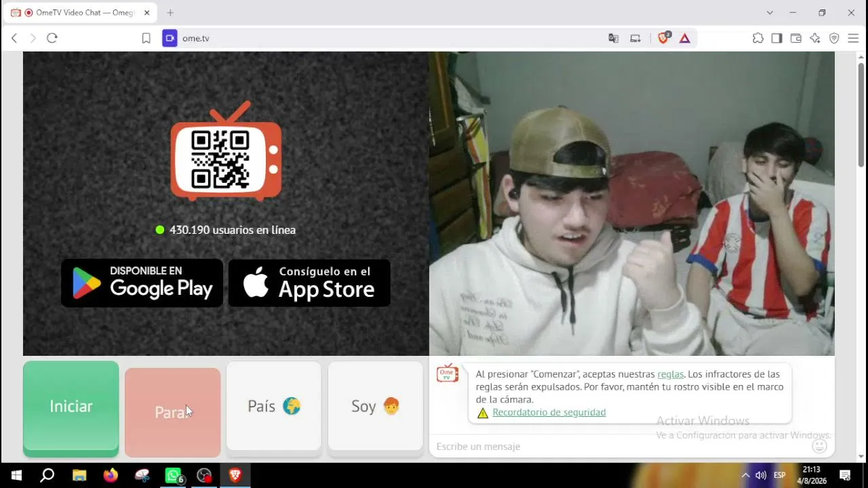This screenshot has width=868, height=488.
Task: Open the Windows Start menu
Action: pos(16,475)
